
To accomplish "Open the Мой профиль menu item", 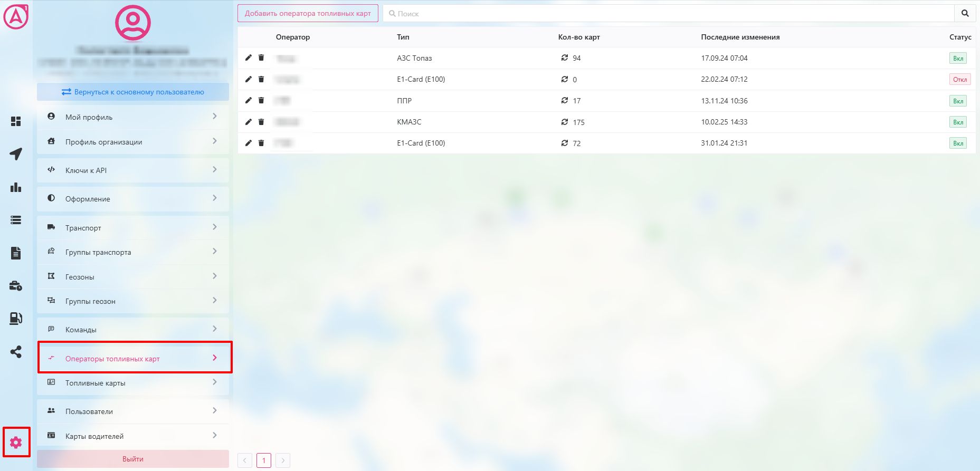I will (133, 117).
